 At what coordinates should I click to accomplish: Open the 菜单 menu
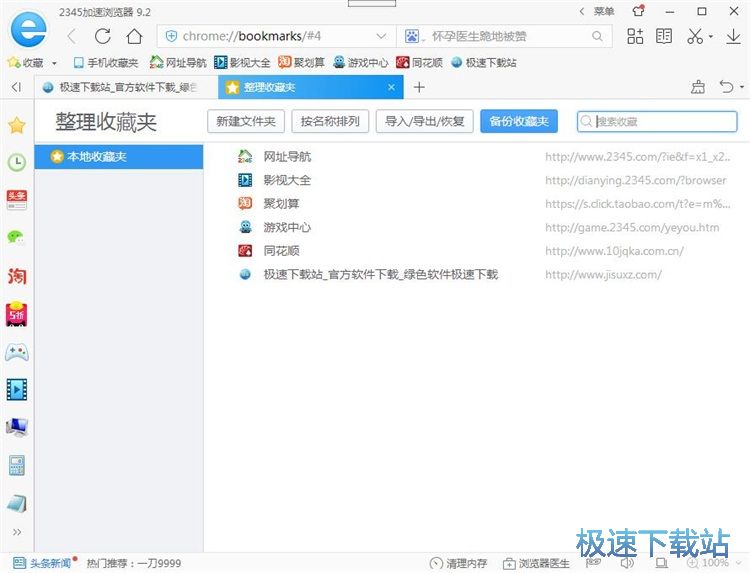pos(604,11)
